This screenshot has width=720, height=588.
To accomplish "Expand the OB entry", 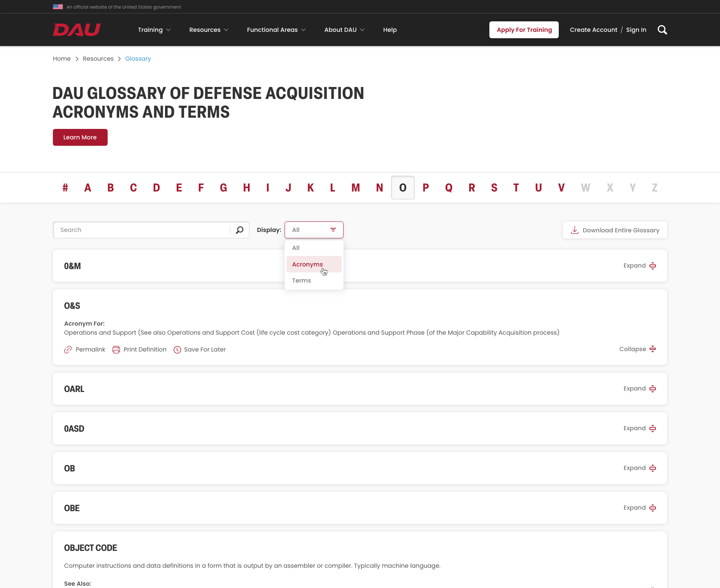I will 640,468.
